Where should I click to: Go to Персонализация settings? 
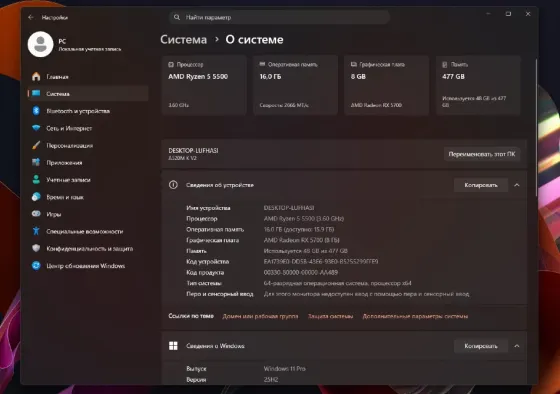tap(88, 145)
